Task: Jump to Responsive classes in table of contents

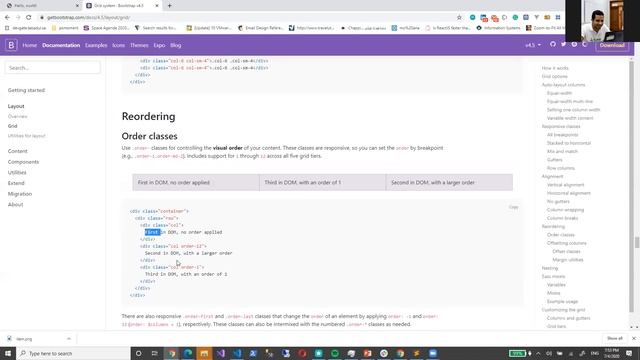Action: pos(561,127)
